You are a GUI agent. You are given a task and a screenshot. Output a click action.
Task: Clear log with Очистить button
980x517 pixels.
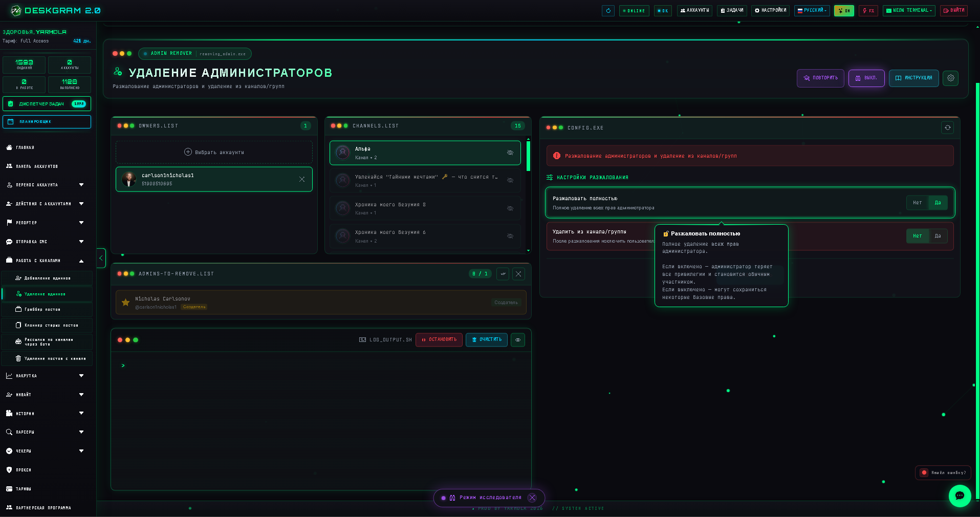click(487, 340)
